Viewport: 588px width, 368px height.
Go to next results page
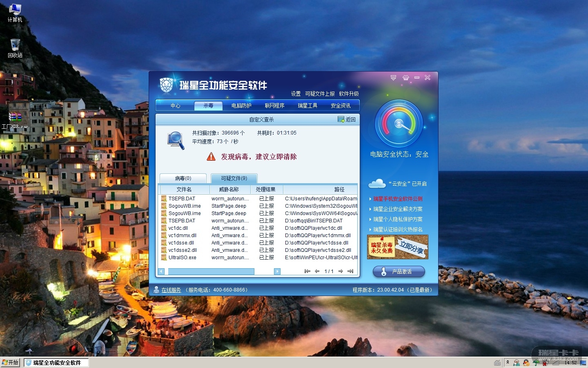pos(341,271)
